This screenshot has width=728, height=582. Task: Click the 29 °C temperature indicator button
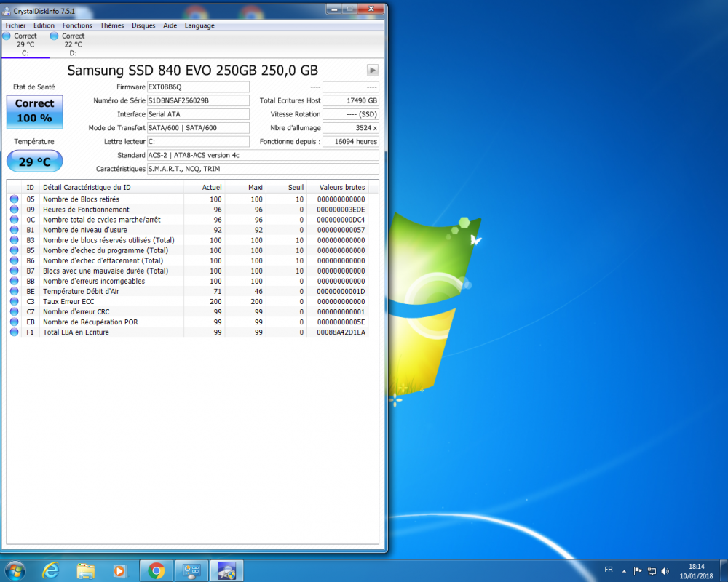tap(34, 162)
